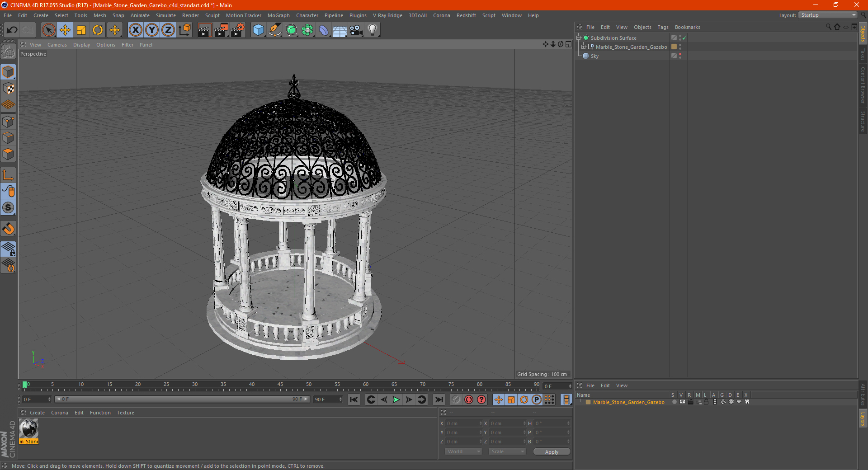Open the Layout Startup dropdown
Viewport: 868px width, 470px height.
click(828, 15)
